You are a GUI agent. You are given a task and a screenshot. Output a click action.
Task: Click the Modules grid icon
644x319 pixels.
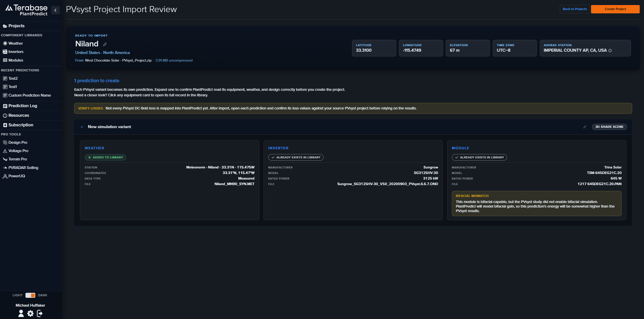coord(5,60)
